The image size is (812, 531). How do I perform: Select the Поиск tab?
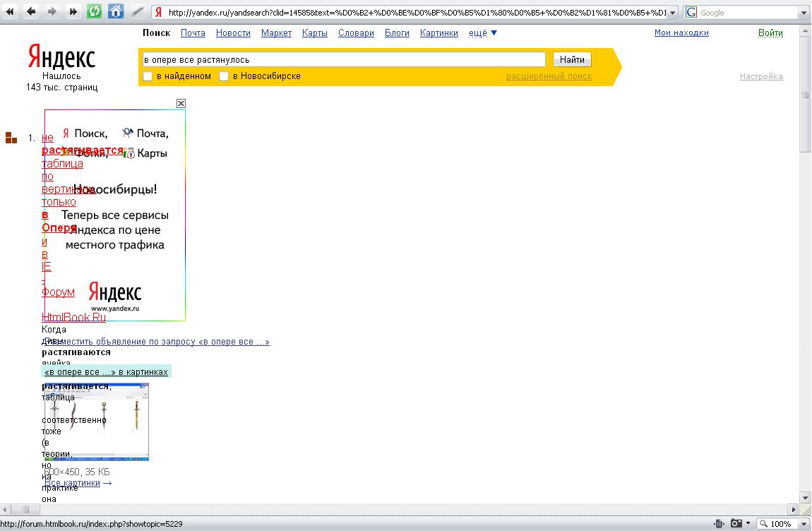156,32
